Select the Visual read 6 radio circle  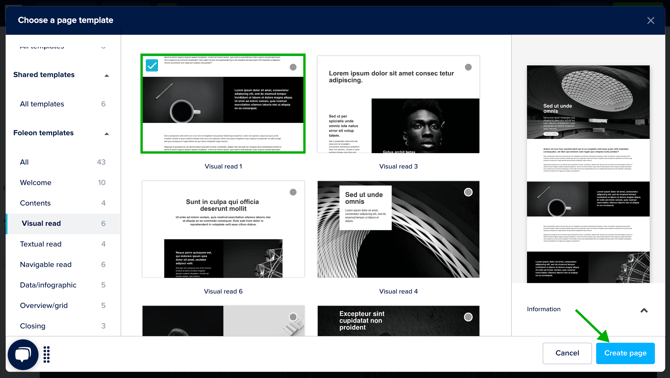pyautogui.click(x=293, y=192)
